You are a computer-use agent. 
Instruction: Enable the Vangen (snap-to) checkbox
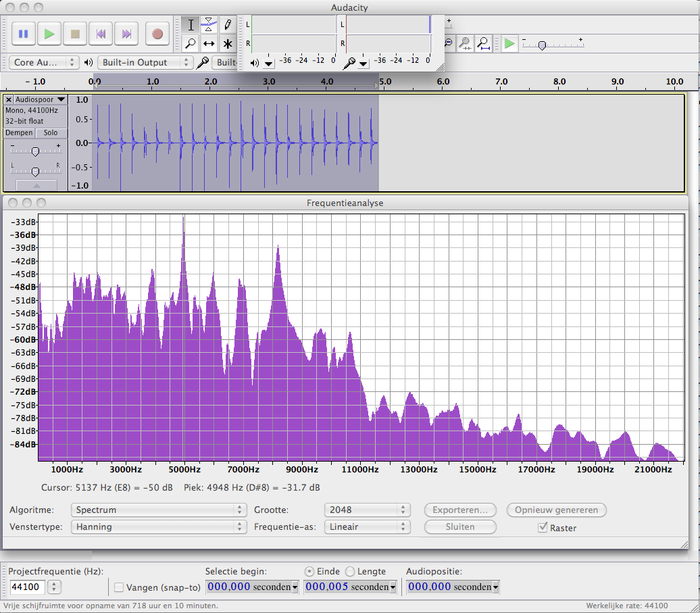pyautogui.click(x=119, y=587)
